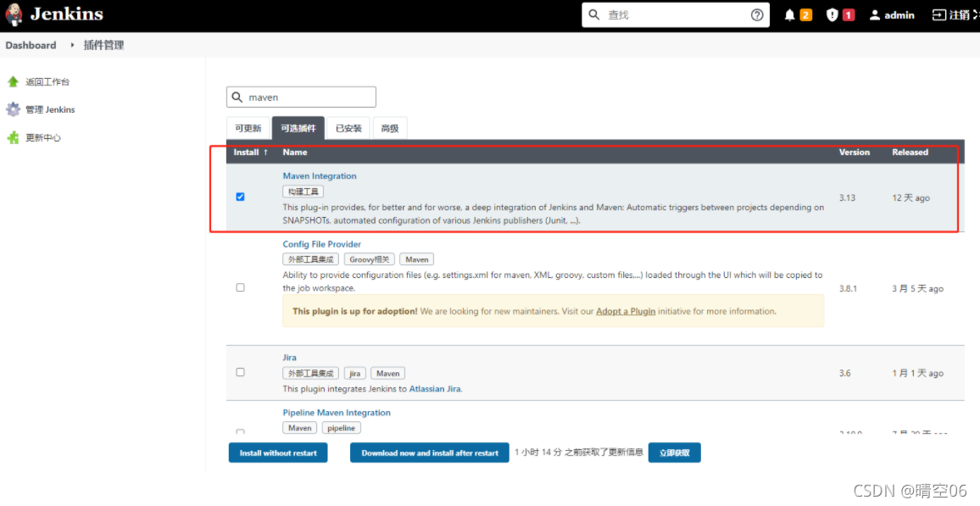This screenshot has width=980, height=506.
Task: Click the pipeline tag under Pipeline Maven Integration
Action: [x=342, y=429]
